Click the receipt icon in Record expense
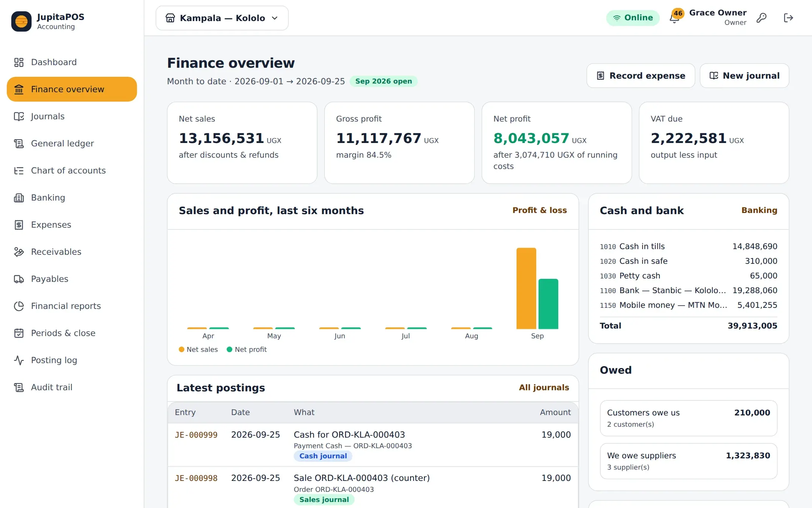This screenshot has height=508, width=812. point(600,76)
